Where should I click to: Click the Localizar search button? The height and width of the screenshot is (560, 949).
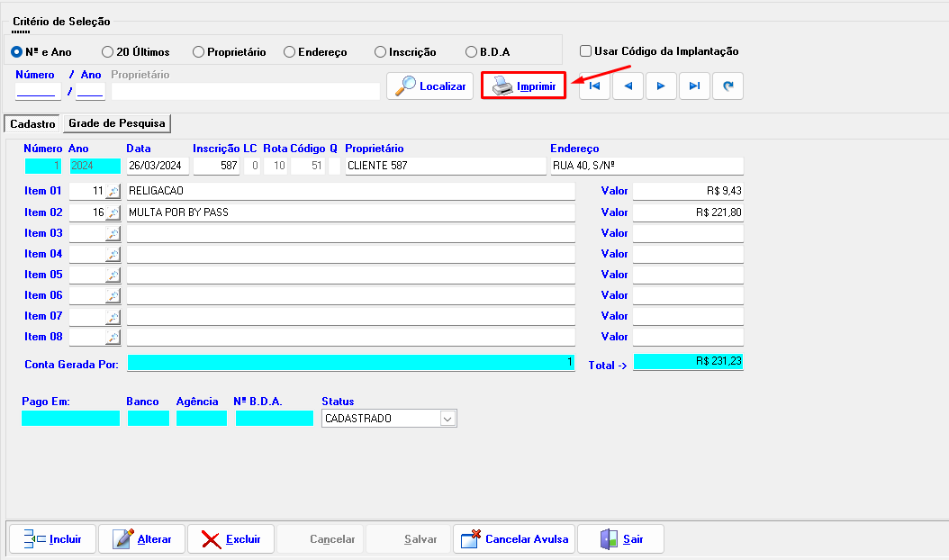coord(430,86)
